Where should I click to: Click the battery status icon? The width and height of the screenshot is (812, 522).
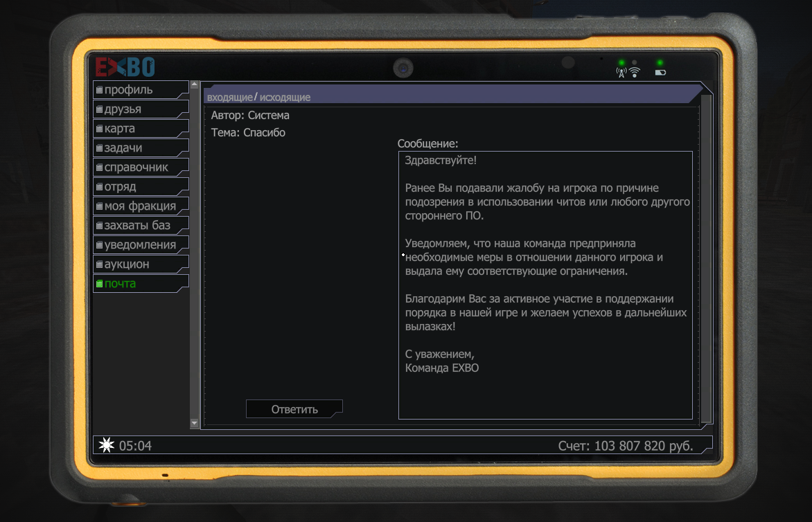coord(660,73)
